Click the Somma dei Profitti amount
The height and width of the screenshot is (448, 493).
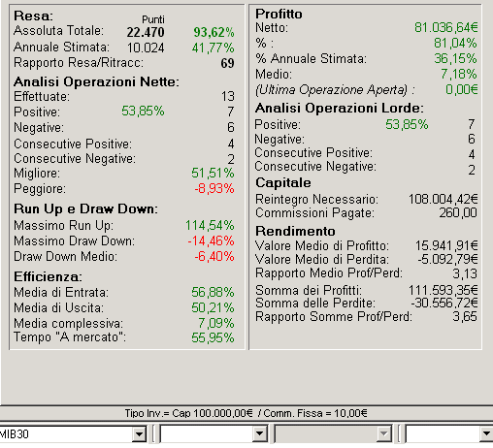point(443,290)
